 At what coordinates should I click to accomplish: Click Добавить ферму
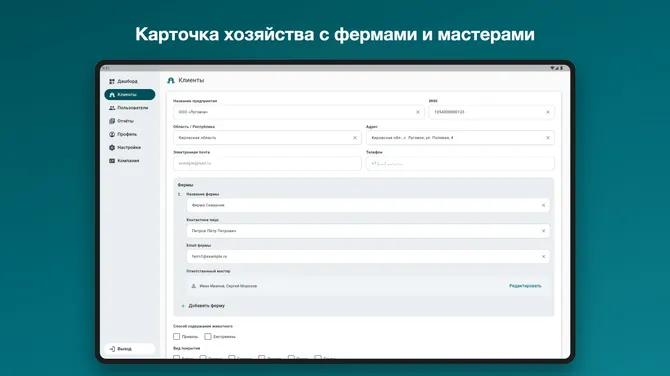tap(207, 306)
